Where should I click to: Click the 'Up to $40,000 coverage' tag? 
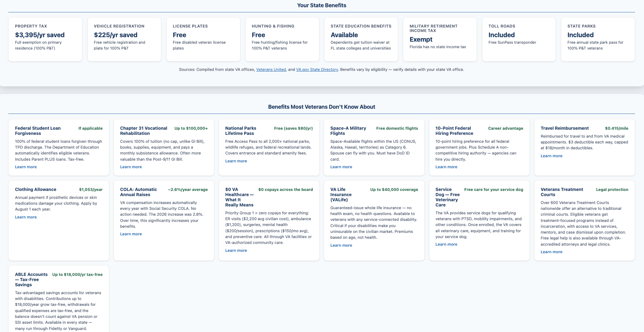tap(394, 190)
